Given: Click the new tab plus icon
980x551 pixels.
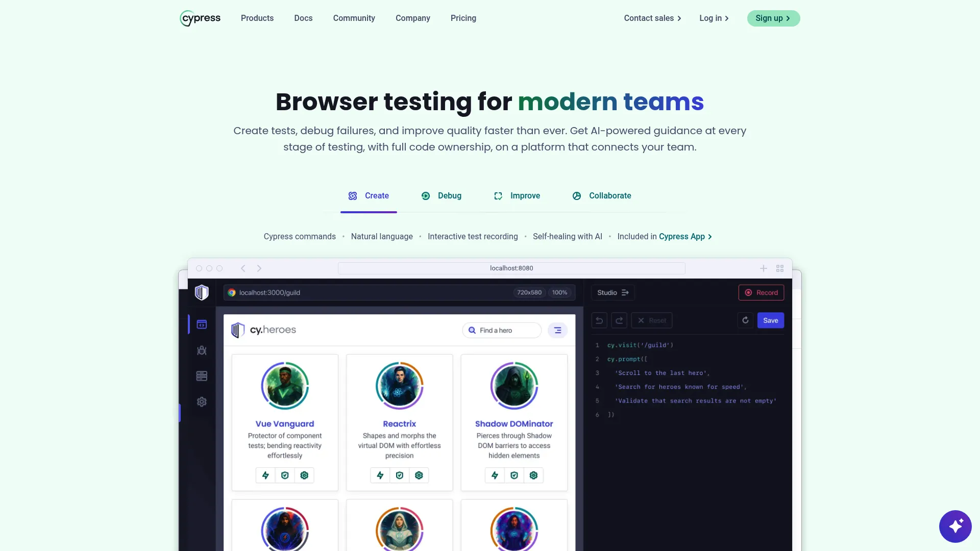Looking at the screenshot, I should pyautogui.click(x=764, y=268).
